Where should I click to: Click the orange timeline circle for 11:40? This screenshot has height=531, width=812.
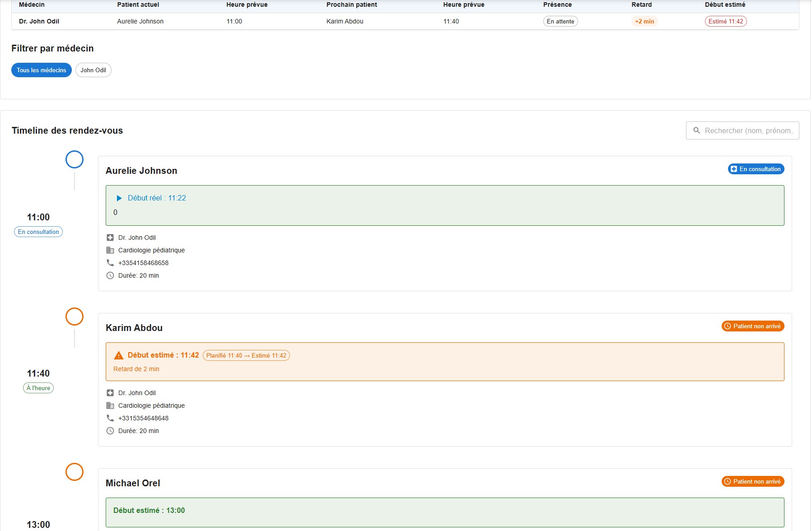75,317
